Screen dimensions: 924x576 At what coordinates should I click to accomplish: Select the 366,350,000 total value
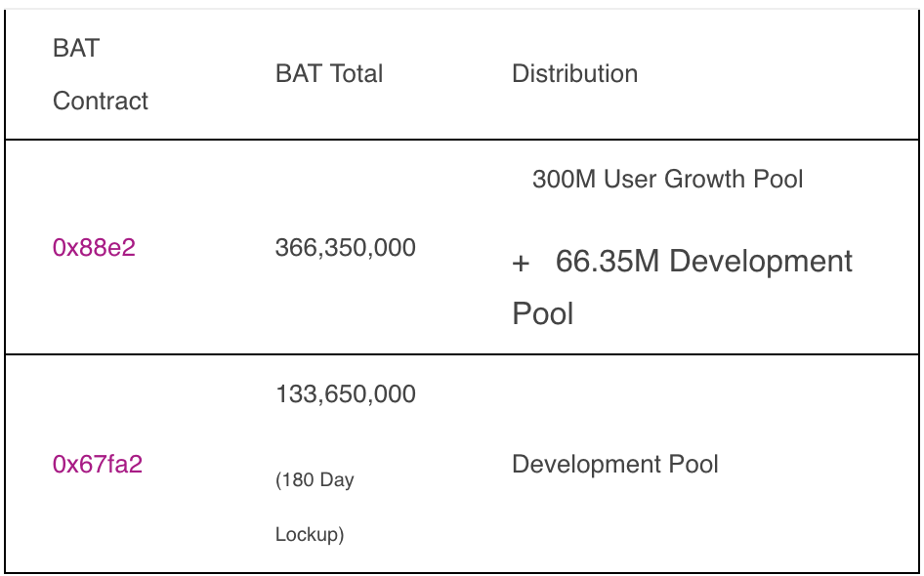346,248
